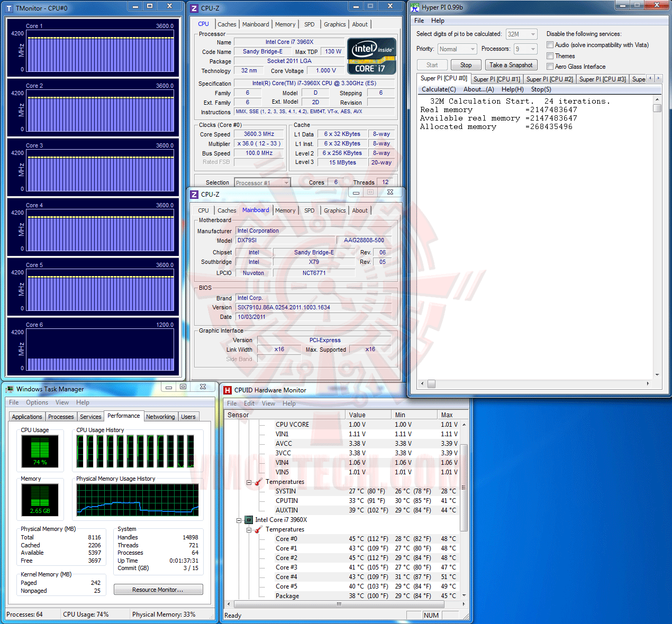
Task: Click the Hyper PI window icon
Action: [415, 7]
